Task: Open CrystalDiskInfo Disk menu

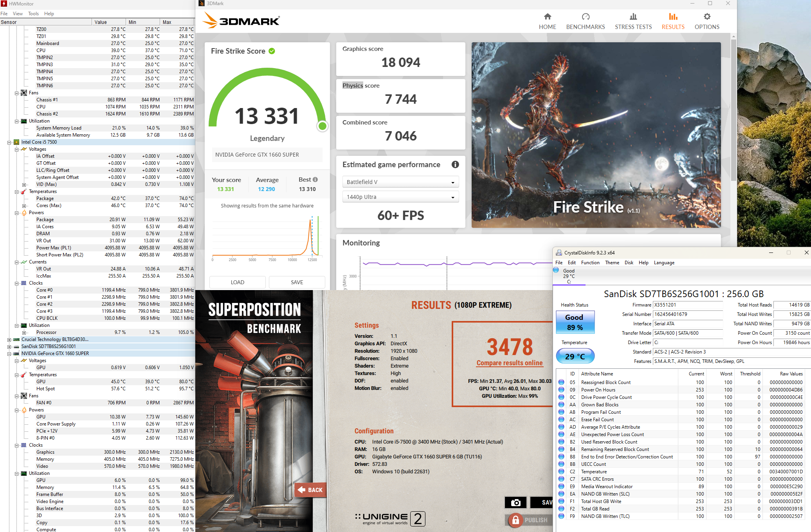Action: [629, 263]
